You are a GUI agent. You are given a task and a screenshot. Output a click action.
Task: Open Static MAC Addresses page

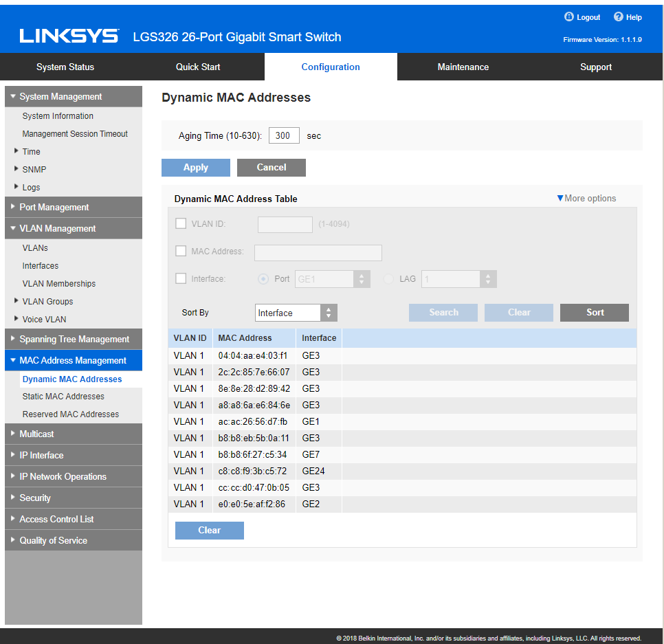63,397
